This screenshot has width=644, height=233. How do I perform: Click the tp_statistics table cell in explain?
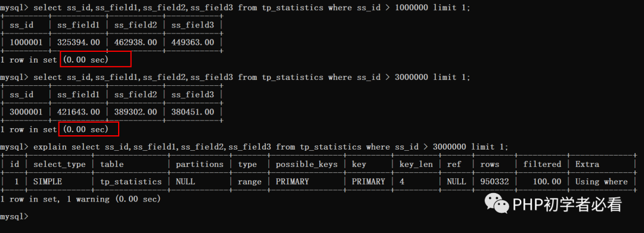pyautogui.click(x=131, y=182)
